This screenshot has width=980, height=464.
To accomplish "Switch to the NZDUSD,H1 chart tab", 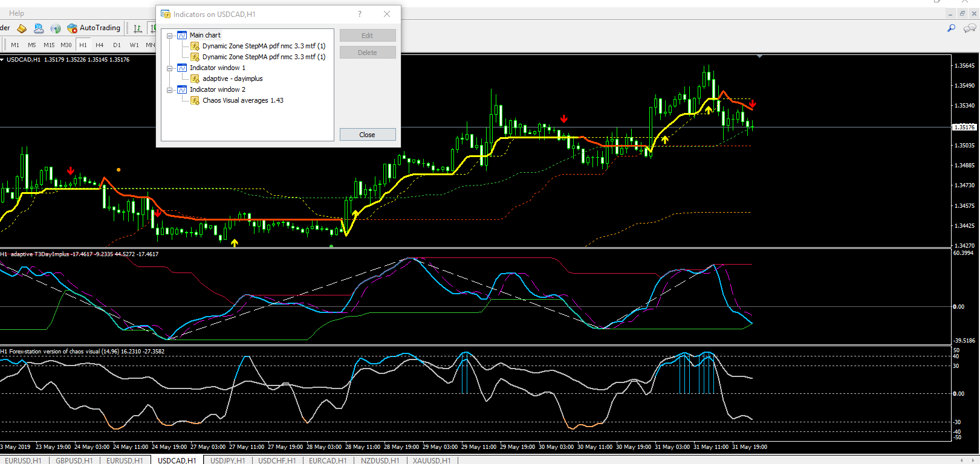I will pyautogui.click(x=380, y=460).
